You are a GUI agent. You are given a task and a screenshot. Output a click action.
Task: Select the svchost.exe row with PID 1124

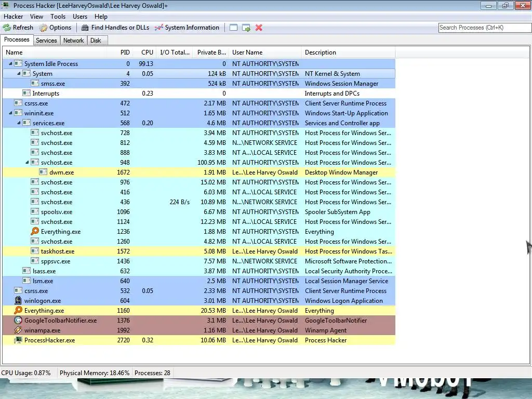[199, 221]
